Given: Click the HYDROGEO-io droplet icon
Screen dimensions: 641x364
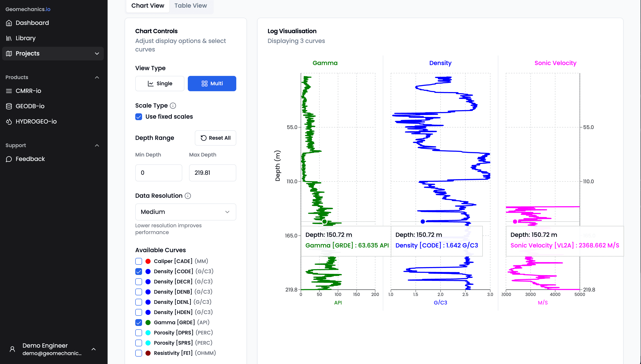Looking at the screenshot, I should click(9, 121).
